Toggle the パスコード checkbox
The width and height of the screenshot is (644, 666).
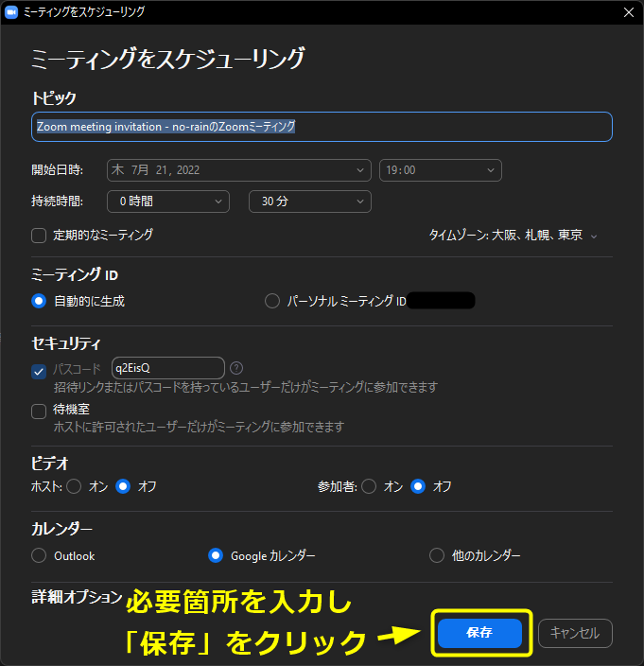(39, 372)
